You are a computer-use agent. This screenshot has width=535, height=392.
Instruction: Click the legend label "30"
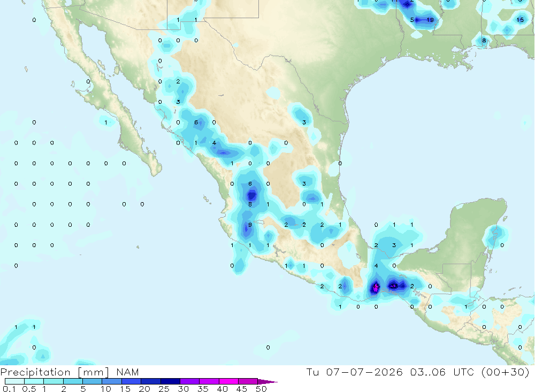[x=184, y=389]
